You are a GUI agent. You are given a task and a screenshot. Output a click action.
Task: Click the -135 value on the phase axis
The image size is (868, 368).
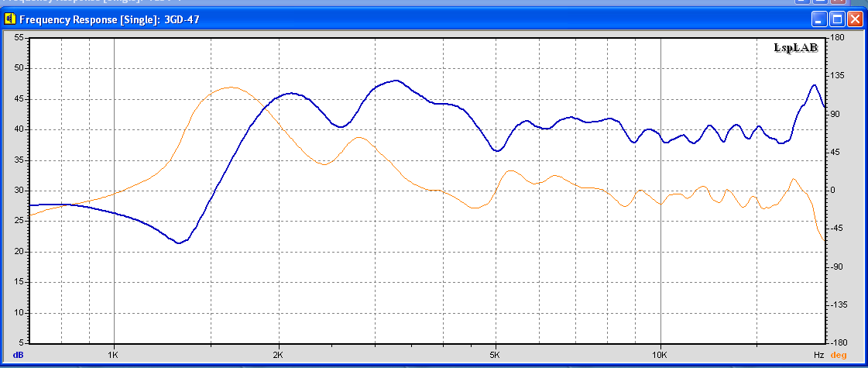pos(838,304)
